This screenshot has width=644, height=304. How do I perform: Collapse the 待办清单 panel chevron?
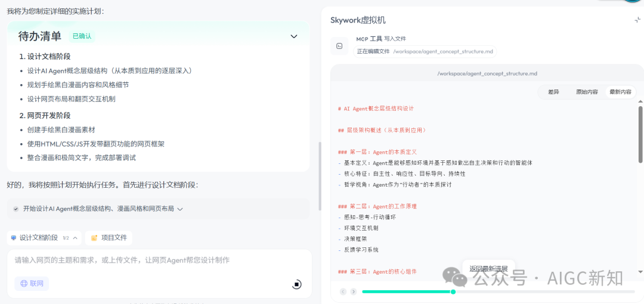tap(293, 36)
